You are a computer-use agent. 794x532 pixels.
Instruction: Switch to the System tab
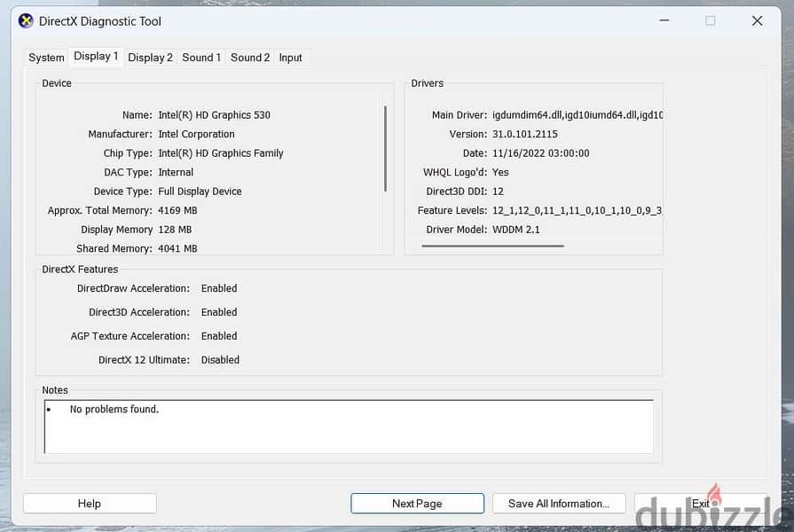click(x=46, y=58)
